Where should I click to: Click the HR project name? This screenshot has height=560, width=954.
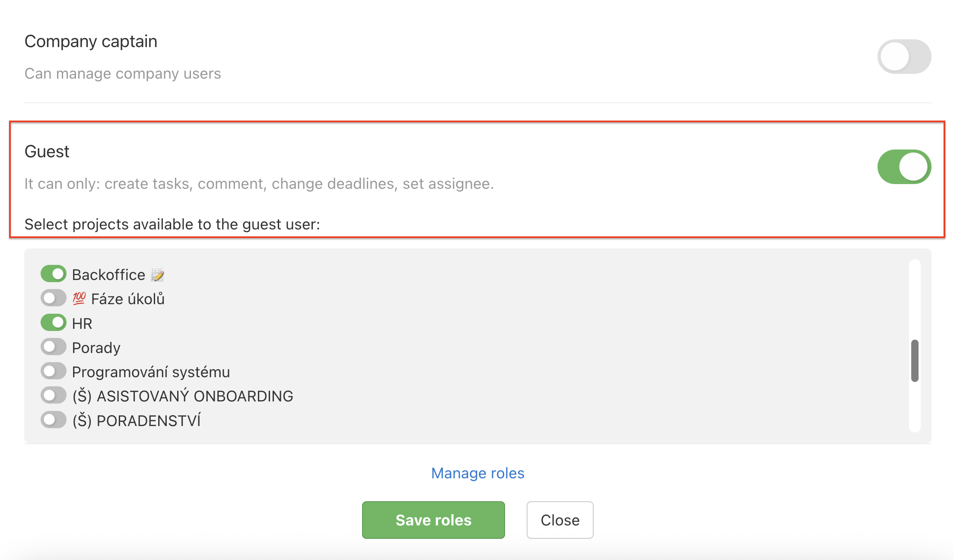(82, 324)
